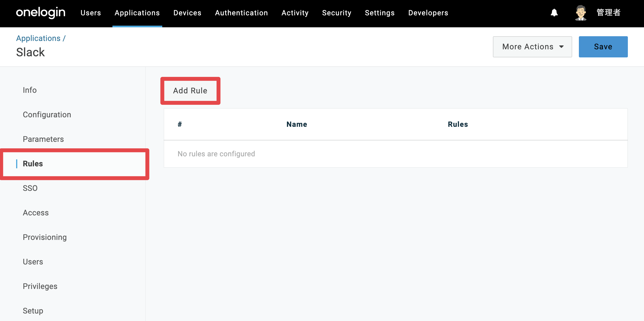The width and height of the screenshot is (644, 321).
Task: Switch to the SSO tab
Action: 30,188
